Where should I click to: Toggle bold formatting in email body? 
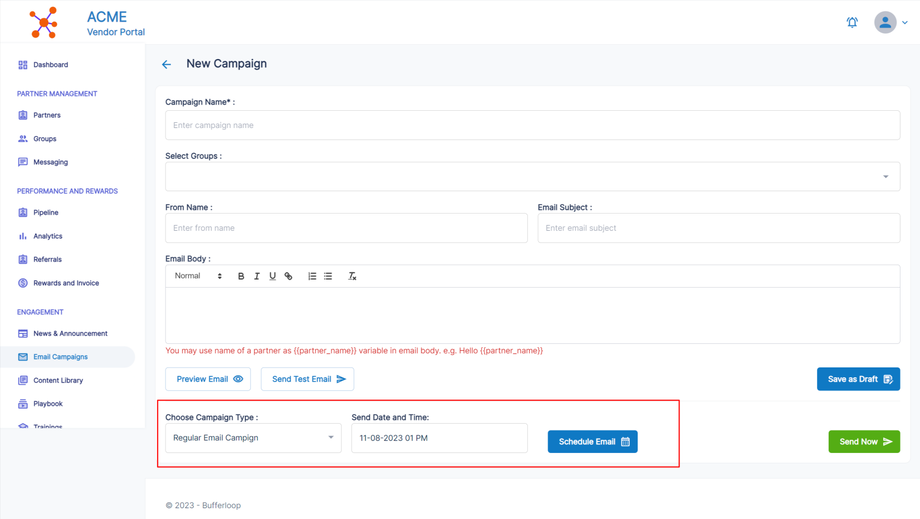(241, 276)
